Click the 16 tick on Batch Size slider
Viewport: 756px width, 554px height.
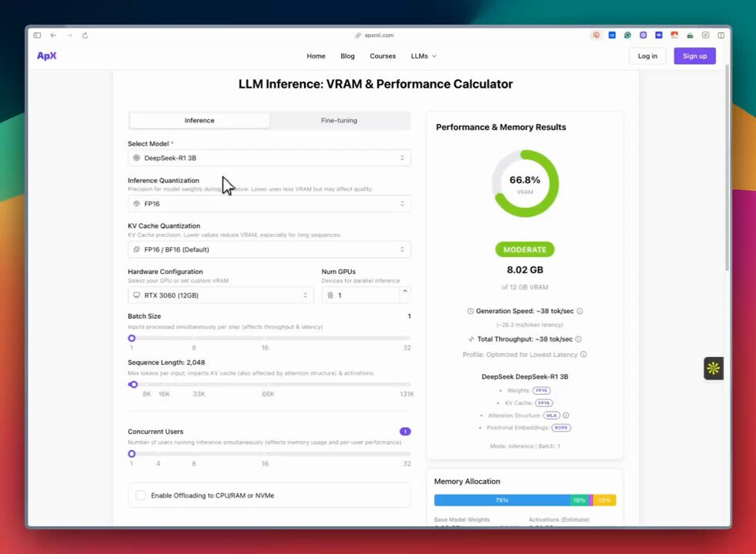coord(265,348)
